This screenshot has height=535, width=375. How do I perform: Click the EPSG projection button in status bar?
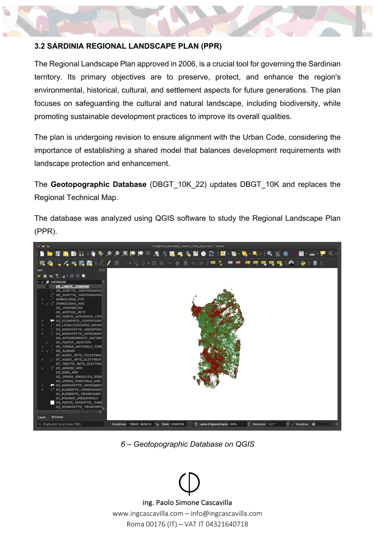pyautogui.click(x=322, y=424)
